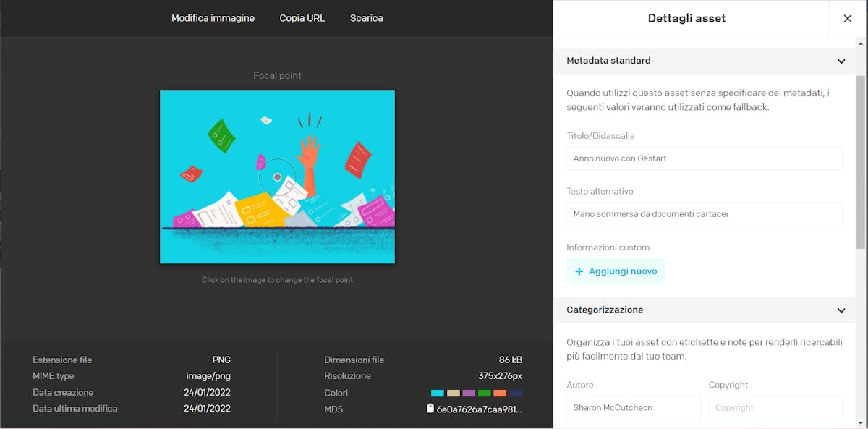Click the 'Click on the image' hint text
Screen dimensions: 868x429
(277, 280)
